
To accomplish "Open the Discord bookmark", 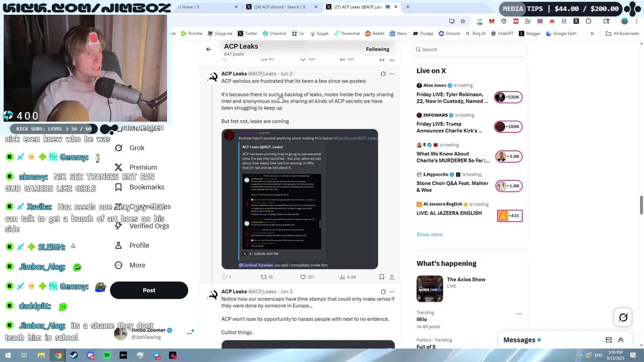I will (449, 34).
